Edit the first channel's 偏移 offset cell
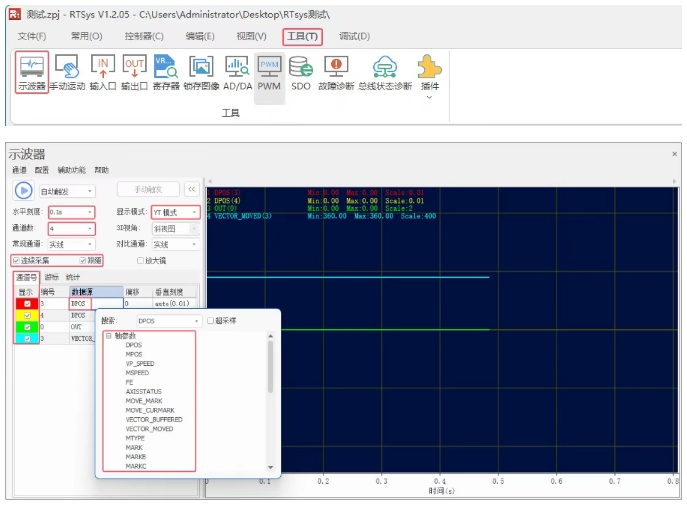Image resolution: width=687 pixels, height=505 pixels. [138, 304]
